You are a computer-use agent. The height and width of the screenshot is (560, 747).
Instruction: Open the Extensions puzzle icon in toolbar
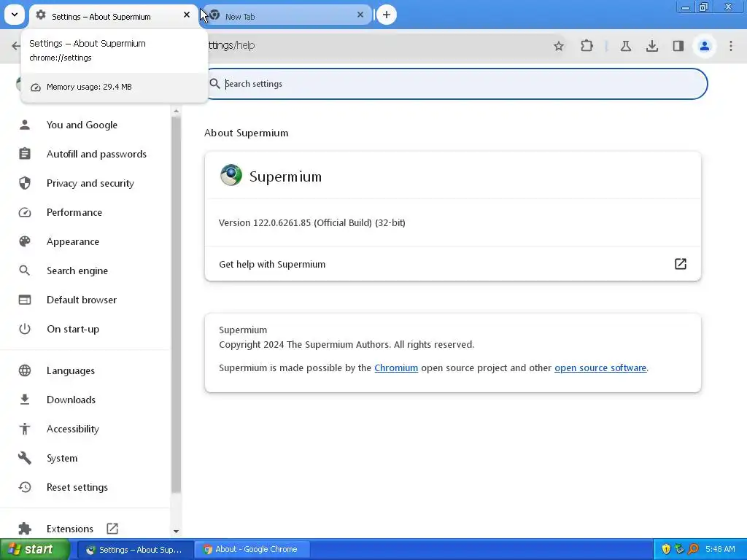pos(587,46)
